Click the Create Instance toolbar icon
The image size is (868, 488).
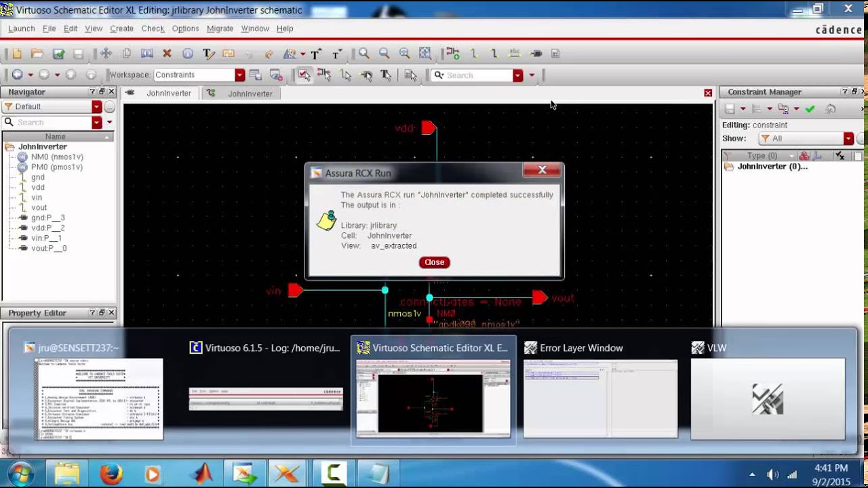(x=453, y=54)
